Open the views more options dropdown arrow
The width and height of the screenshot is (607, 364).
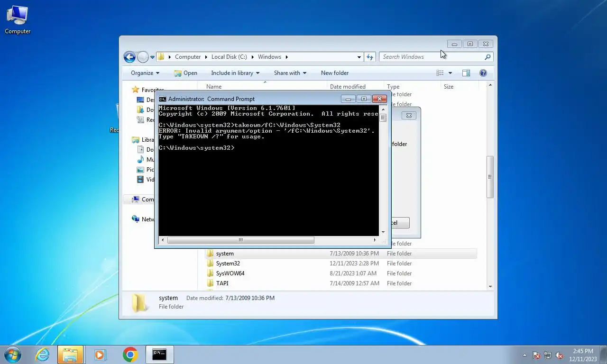[450, 73]
